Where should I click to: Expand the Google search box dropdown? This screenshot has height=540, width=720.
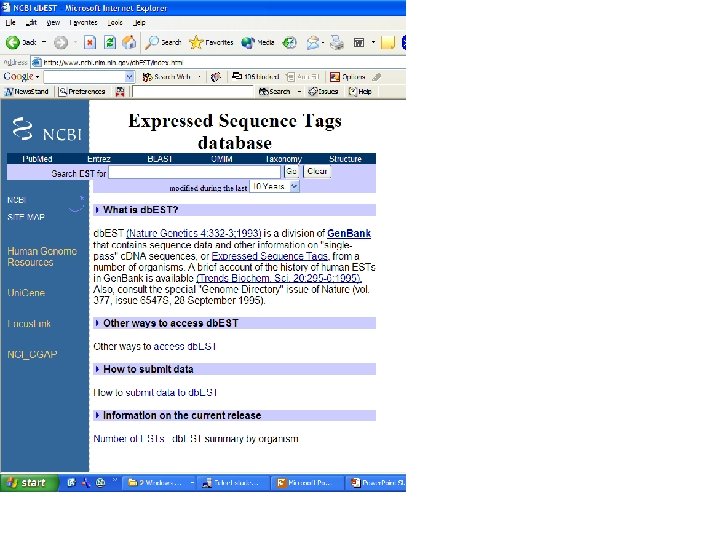129,77
